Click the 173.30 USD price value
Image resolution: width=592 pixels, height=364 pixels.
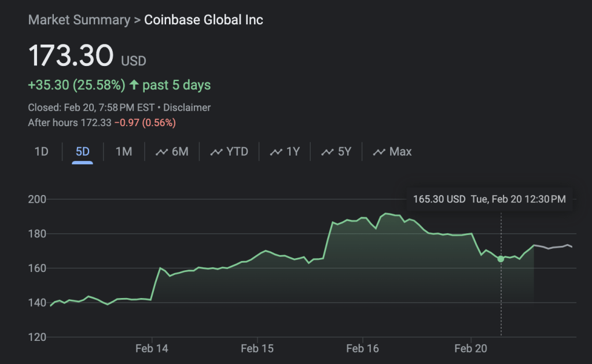[71, 56]
